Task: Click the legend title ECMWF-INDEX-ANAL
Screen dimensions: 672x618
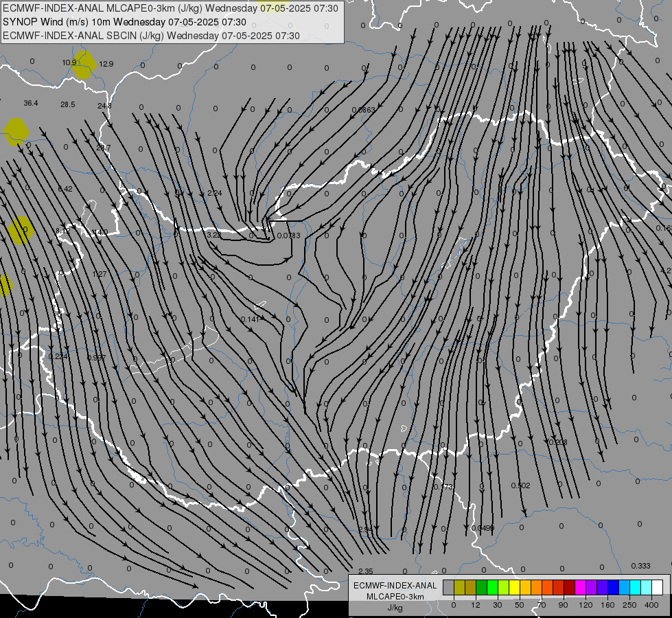Action: pyautogui.click(x=395, y=586)
